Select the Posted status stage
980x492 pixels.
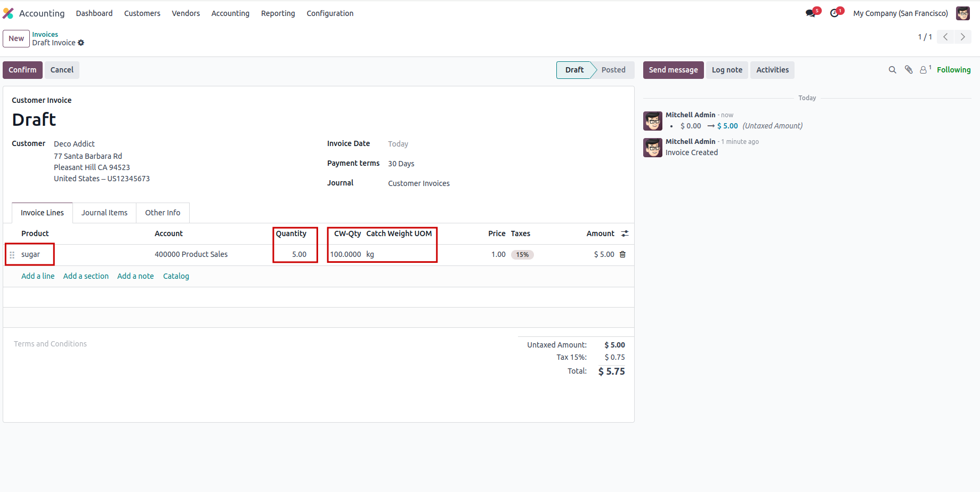(613, 70)
